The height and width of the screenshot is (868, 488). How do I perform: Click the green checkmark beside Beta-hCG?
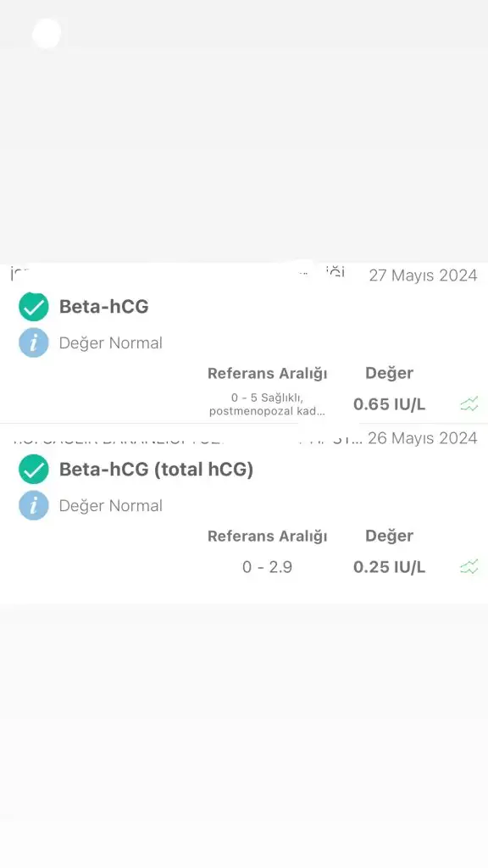click(x=34, y=307)
